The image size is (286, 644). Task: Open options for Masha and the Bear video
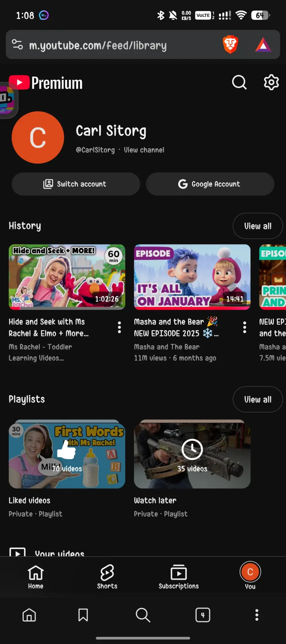coord(245,327)
